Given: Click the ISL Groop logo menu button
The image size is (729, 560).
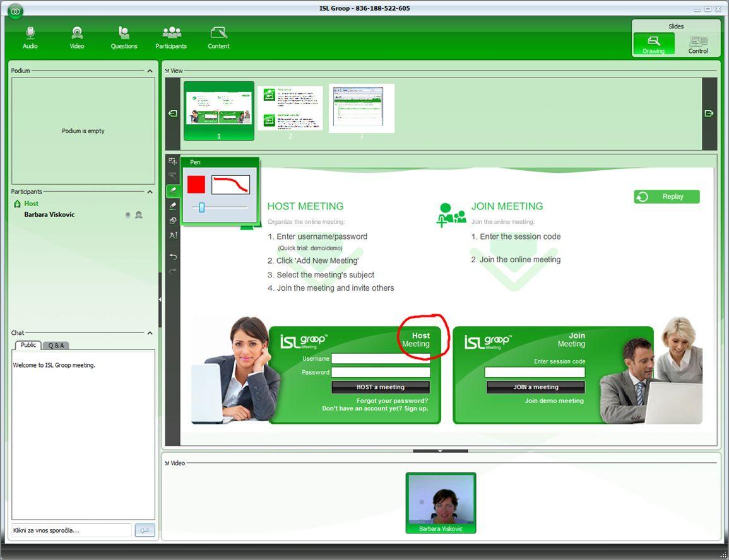Looking at the screenshot, I should [x=15, y=10].
